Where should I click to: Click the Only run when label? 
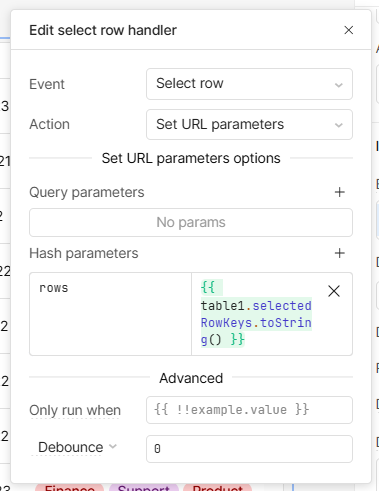point(75,410)
